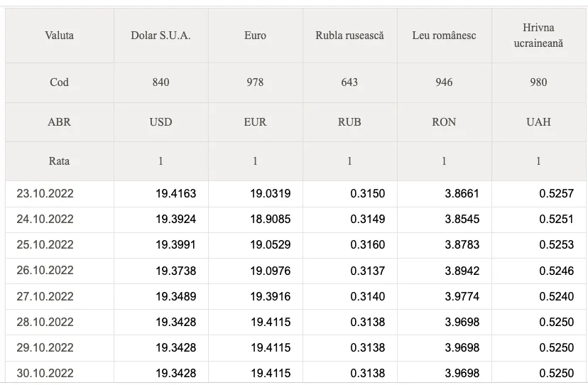588x385 pixels.
Task: Click currency code 643 cell
Action: click(350, 82)
